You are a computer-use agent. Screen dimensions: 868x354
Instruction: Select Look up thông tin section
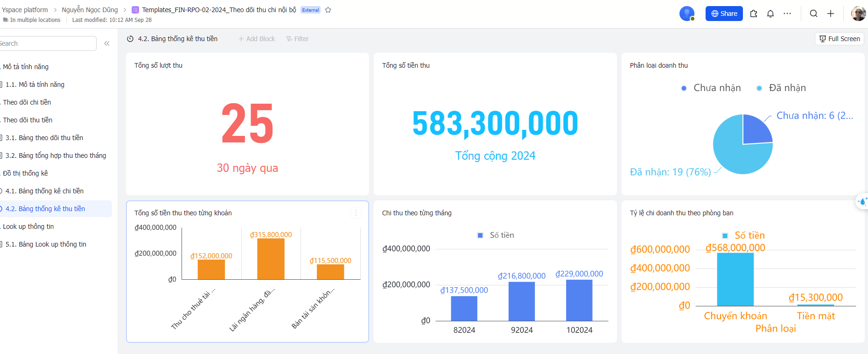(x=28, y=227)
